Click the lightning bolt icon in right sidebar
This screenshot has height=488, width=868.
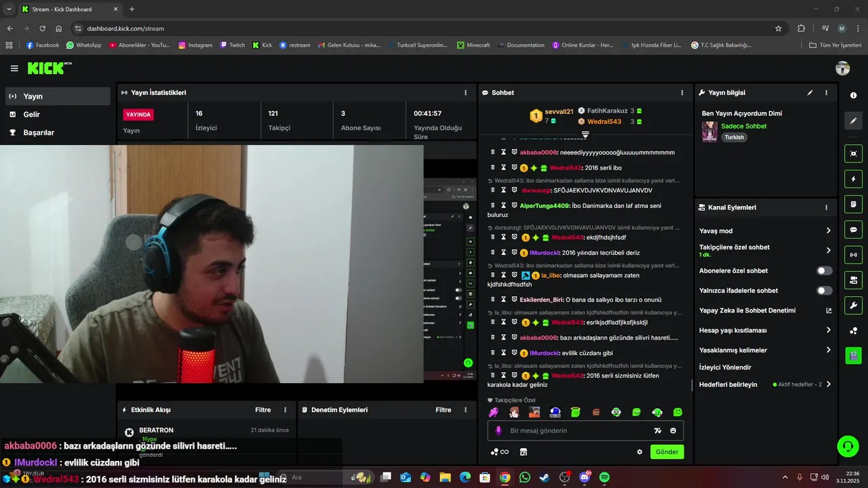coord(853,179)
